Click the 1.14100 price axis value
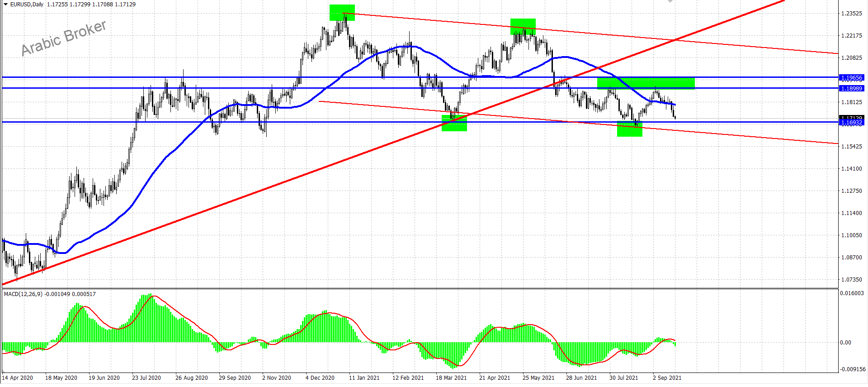This screenshot has height=387, width=868. [851, 169]
